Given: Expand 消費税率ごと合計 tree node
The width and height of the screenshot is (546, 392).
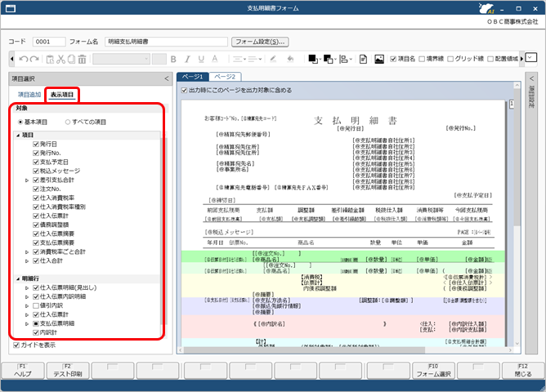Looking at the screenshot, I should pyautogui.click(x=27, y=252).
